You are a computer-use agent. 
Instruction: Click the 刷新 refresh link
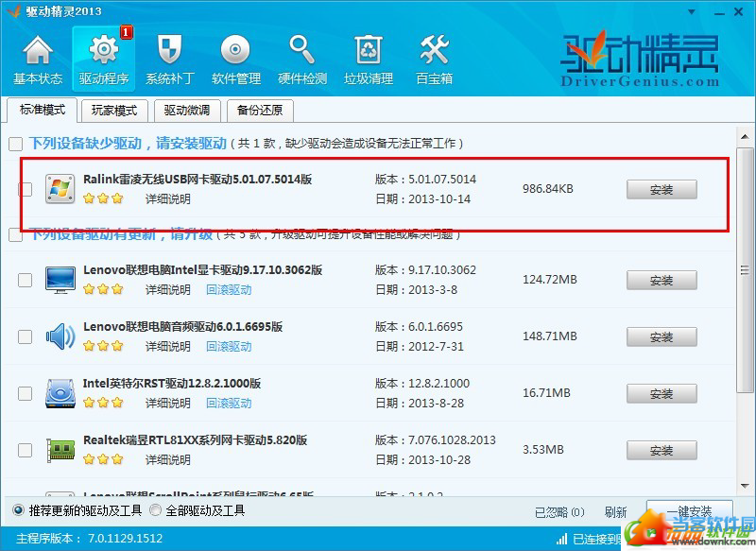616,512
